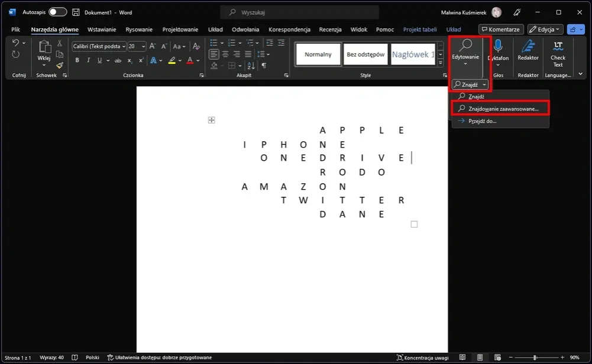Image resolution: width=592 pixels, height=364 pixels.
Task: Click the Undo arrow icon
Action: (x=15, y=43)
